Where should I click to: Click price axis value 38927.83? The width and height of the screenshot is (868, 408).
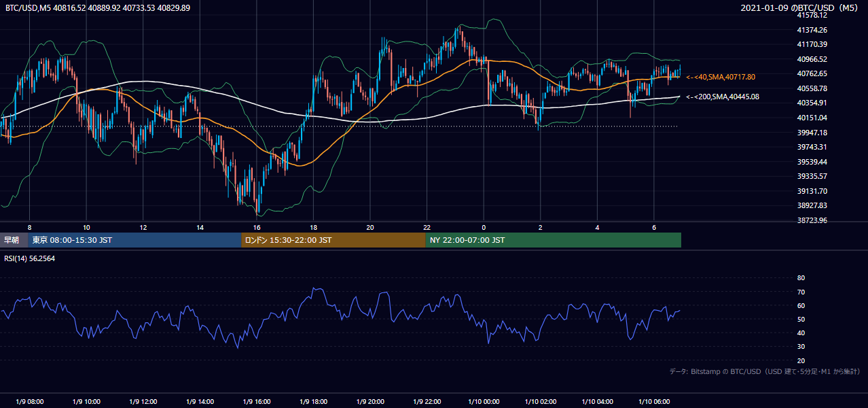[x=812, y=205]
